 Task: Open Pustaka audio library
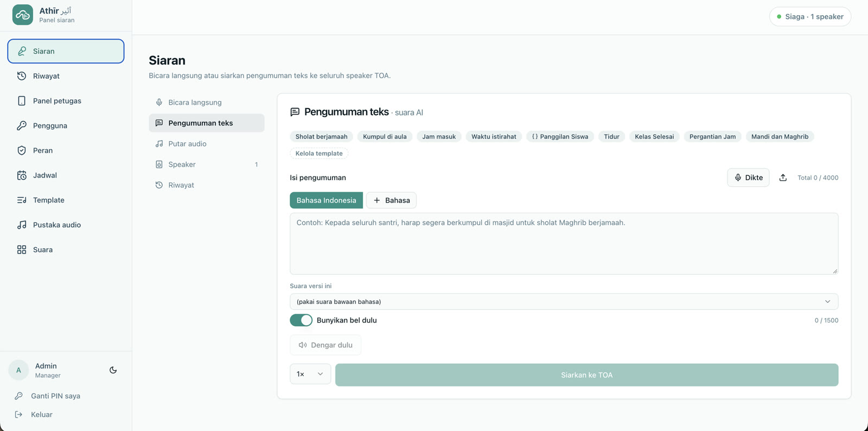point(66,225)
